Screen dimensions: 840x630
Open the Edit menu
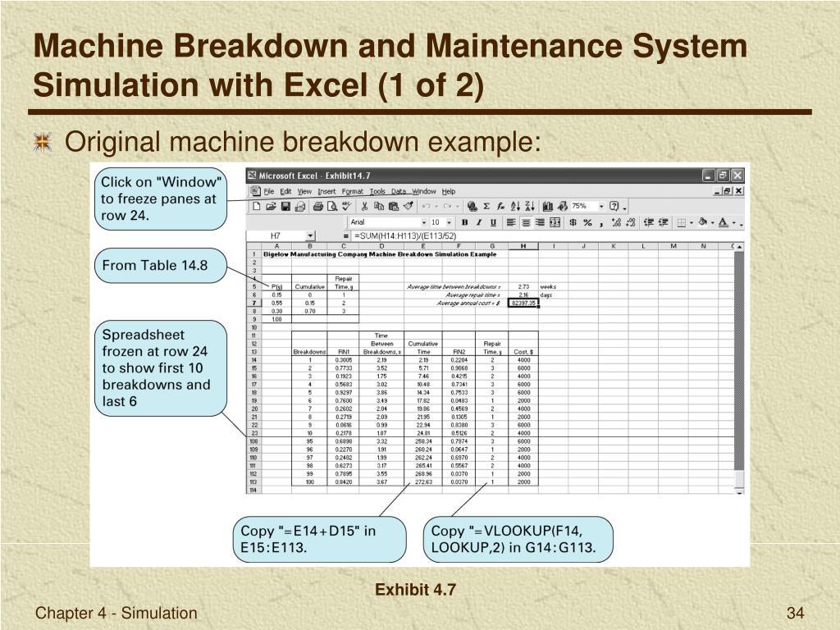(285, 191)
